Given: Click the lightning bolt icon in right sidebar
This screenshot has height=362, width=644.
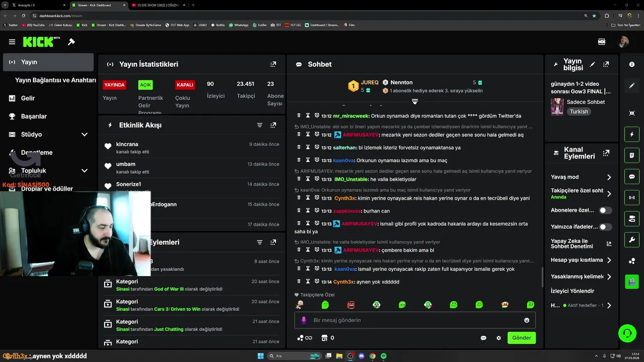Looking at the screenshot, I should [632, 135].
